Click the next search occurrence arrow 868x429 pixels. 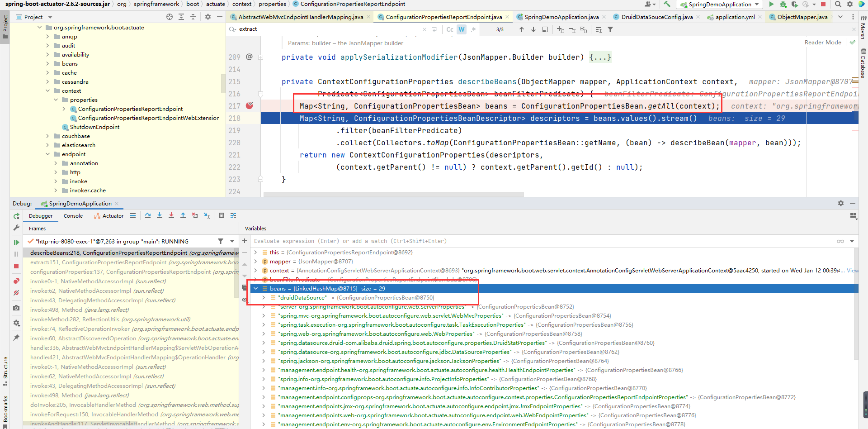point(533,29)
